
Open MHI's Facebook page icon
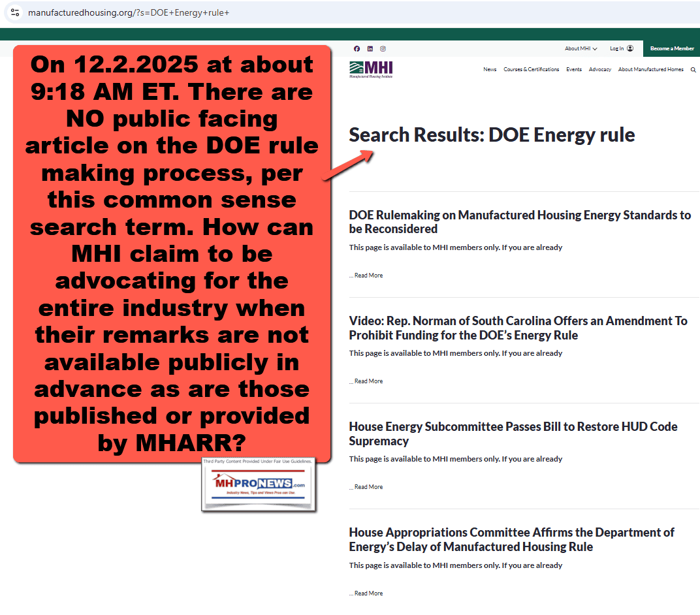[x=357, y=48]
